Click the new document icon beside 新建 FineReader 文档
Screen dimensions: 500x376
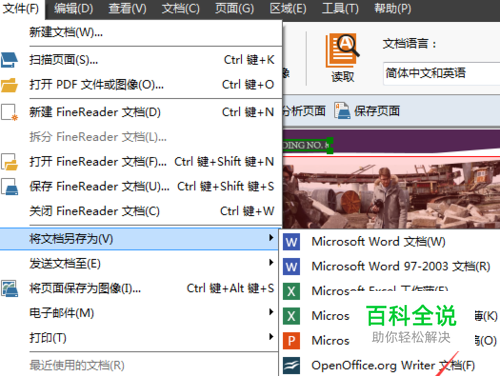pyautogui.click(x=9, y=112)
